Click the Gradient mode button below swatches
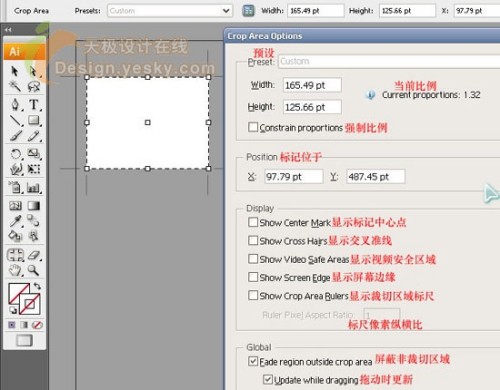This screenshot has height=390, width=500. (x=24, y=325)
